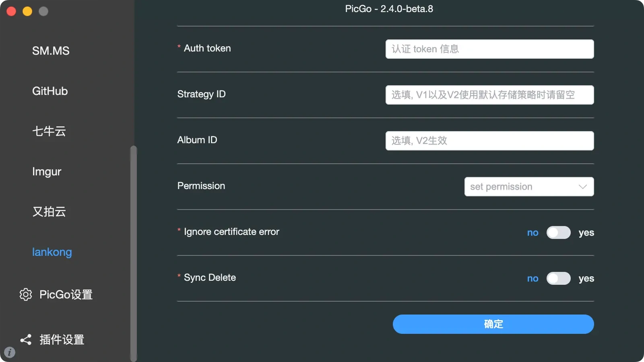Focus the Auth token input field

(489, 49)
